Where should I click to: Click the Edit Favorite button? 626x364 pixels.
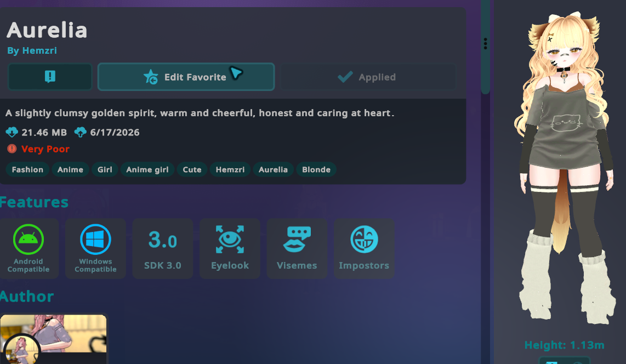click(186, 77)
